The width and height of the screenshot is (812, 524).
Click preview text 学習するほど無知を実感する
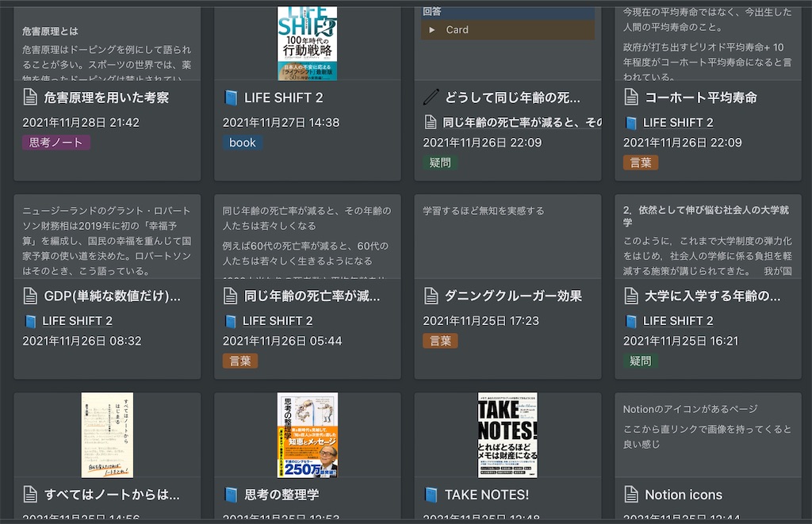pos(484,211)
